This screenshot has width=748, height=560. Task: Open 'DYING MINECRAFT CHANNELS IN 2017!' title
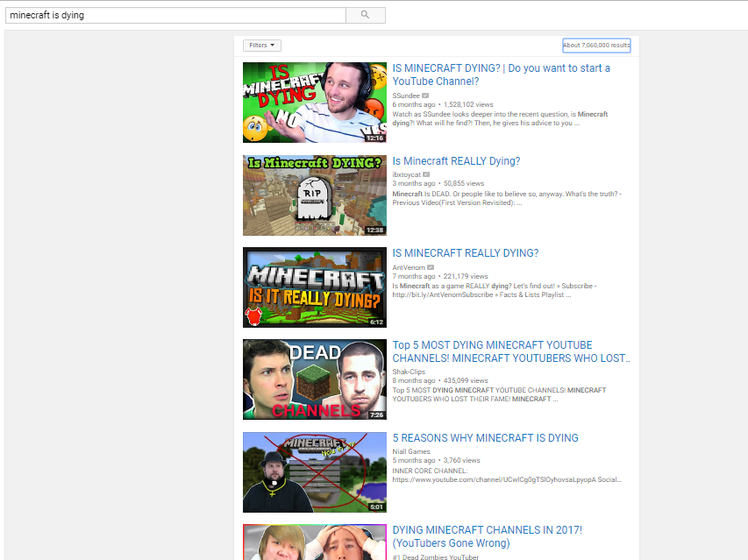(x=488, y=536)
